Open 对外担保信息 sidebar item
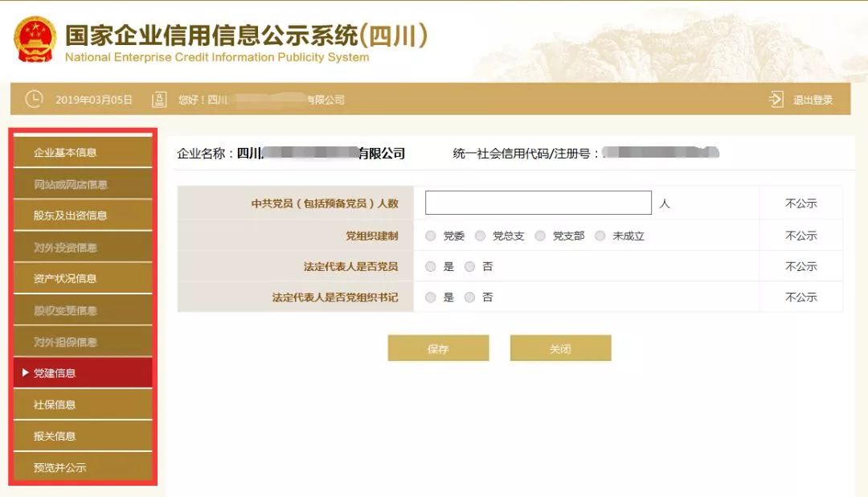This screenshot has height=497, width=868. 83,342
